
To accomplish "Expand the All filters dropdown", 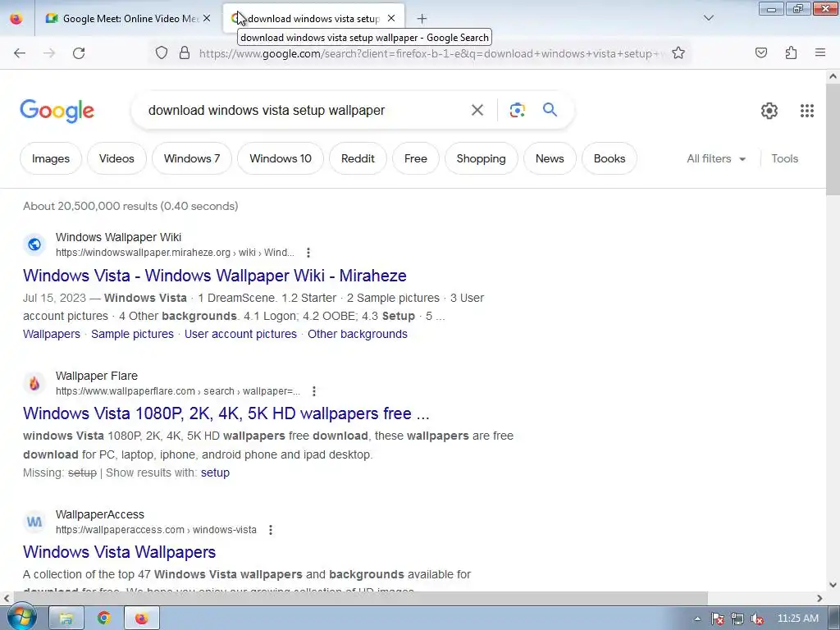I will pyautogui.click(x=716, y=158).
